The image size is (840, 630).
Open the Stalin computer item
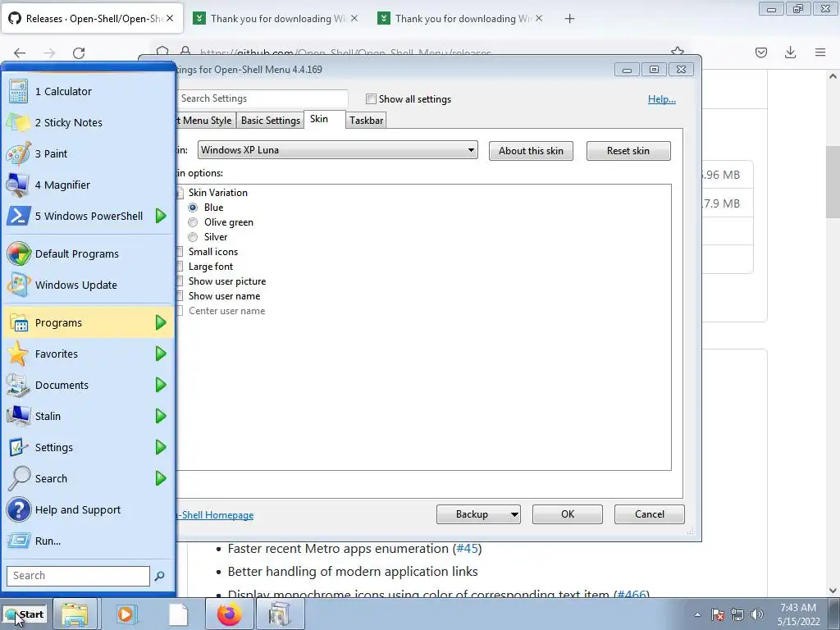tap(89, 416)
